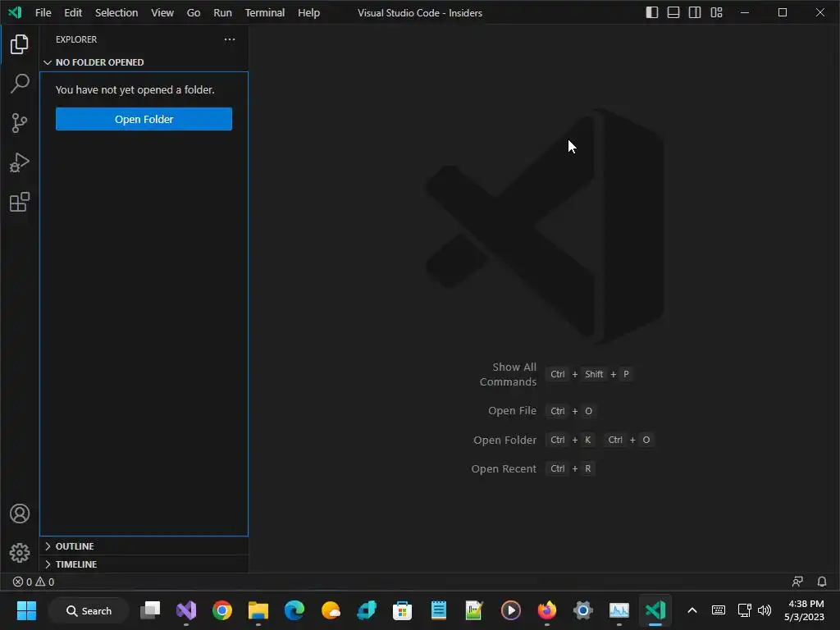840x630 pixels.
Task: Click the VS Code logo in title bar
Action: click(x=15, y=12)
